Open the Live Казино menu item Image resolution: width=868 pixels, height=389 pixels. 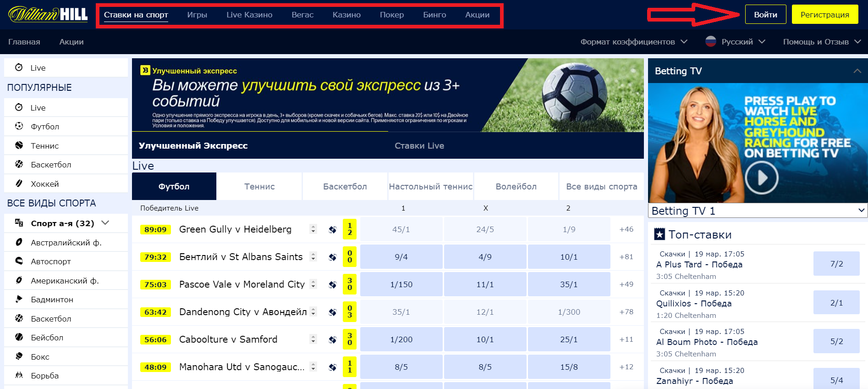[249, 15]
